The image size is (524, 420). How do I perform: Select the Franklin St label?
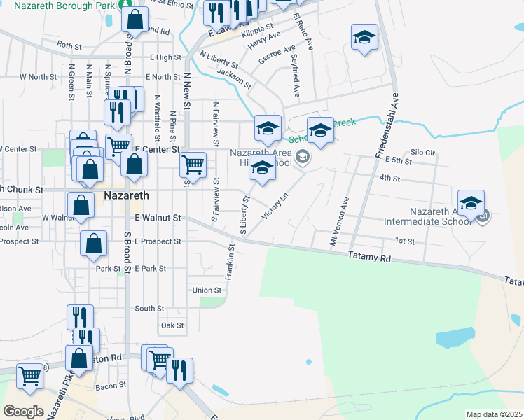(x=230, y=262)
